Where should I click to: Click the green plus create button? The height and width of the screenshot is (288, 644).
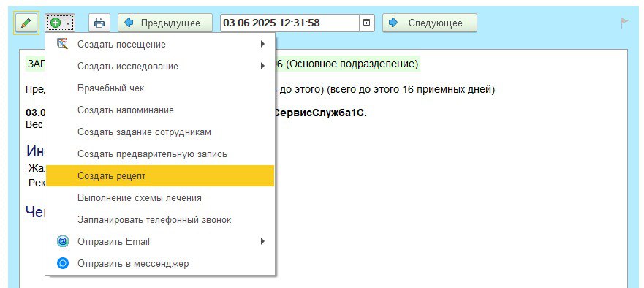[60, 23]
